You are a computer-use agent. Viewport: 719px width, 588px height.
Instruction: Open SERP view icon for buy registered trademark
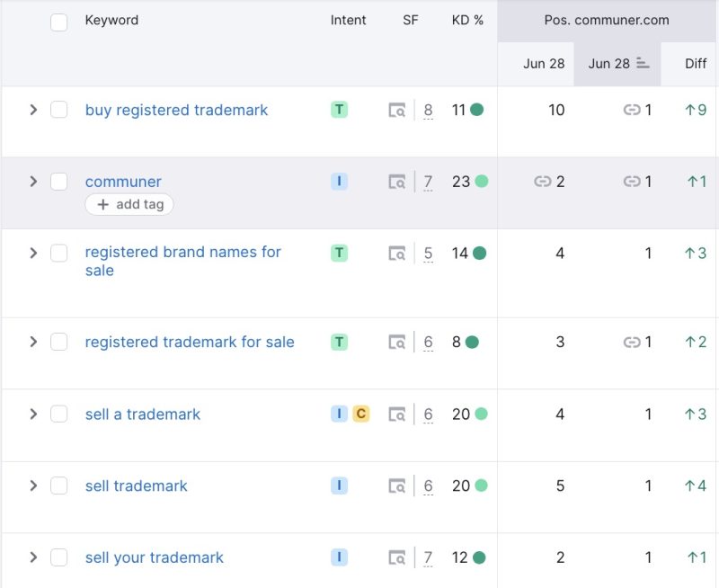(396, 111)
